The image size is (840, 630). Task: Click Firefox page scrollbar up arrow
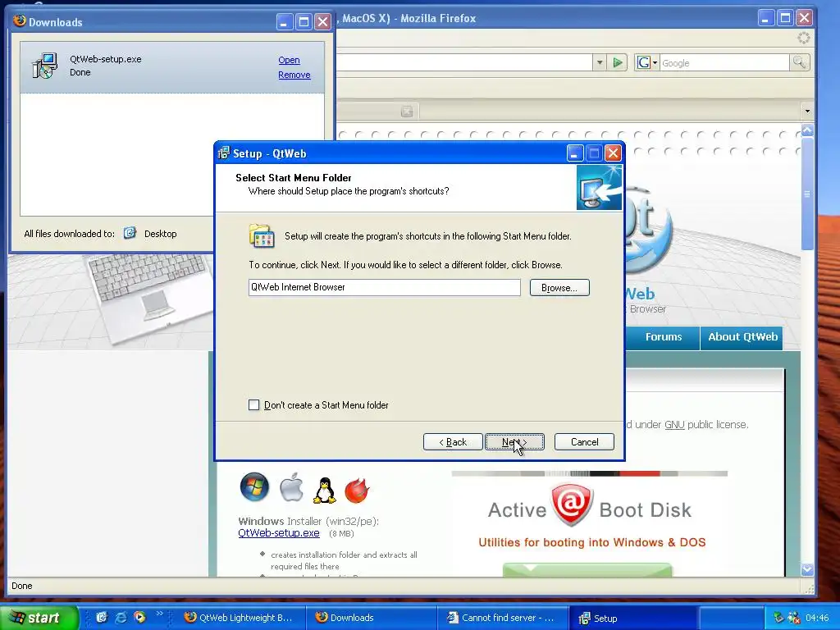point(807,130)
